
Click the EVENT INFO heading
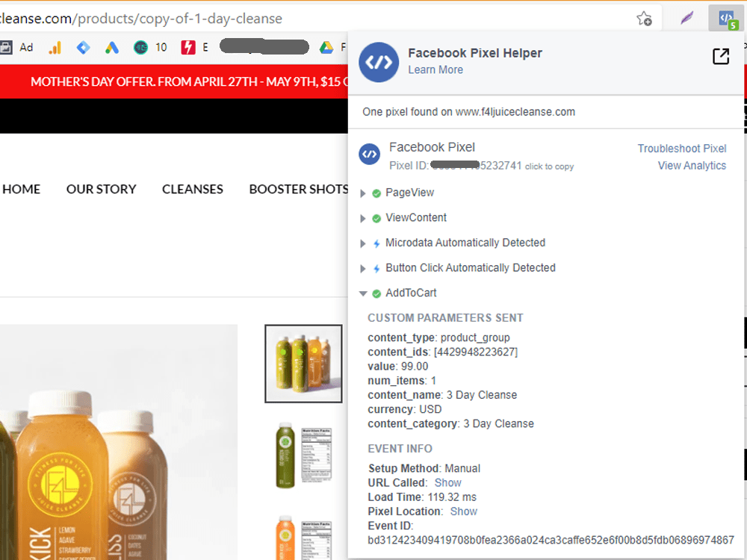[x=400, y=449]
